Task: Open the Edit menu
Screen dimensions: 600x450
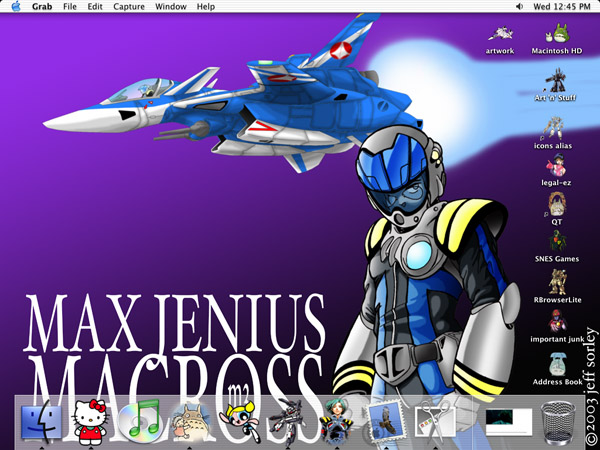Action: (x=95, y=7)
